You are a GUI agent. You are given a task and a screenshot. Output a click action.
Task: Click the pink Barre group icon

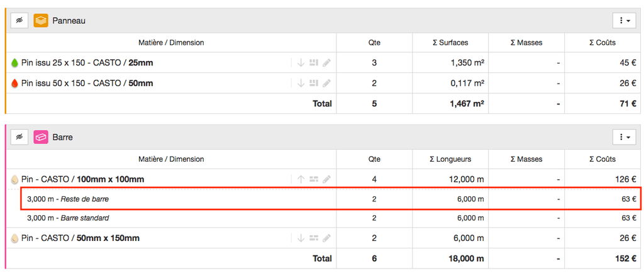[x=42, y=136]
